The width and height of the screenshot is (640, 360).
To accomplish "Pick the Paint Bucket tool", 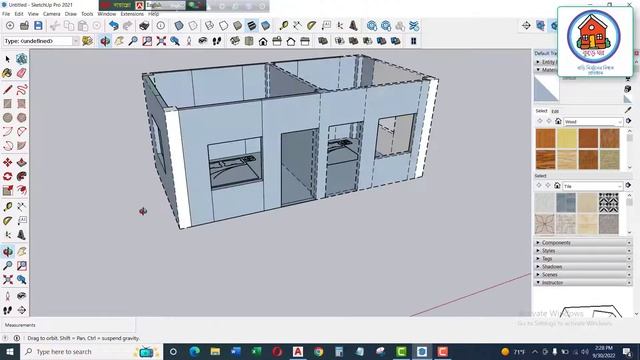I will coord(7,73).
